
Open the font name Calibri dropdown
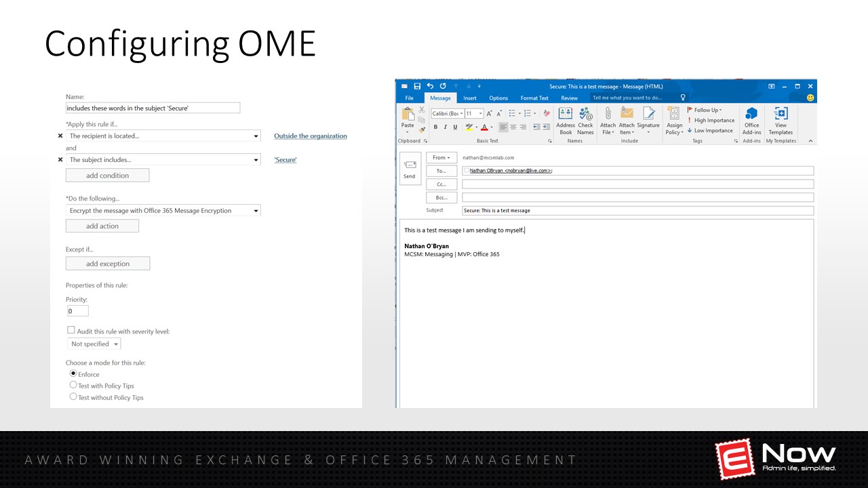click(462, 113)
